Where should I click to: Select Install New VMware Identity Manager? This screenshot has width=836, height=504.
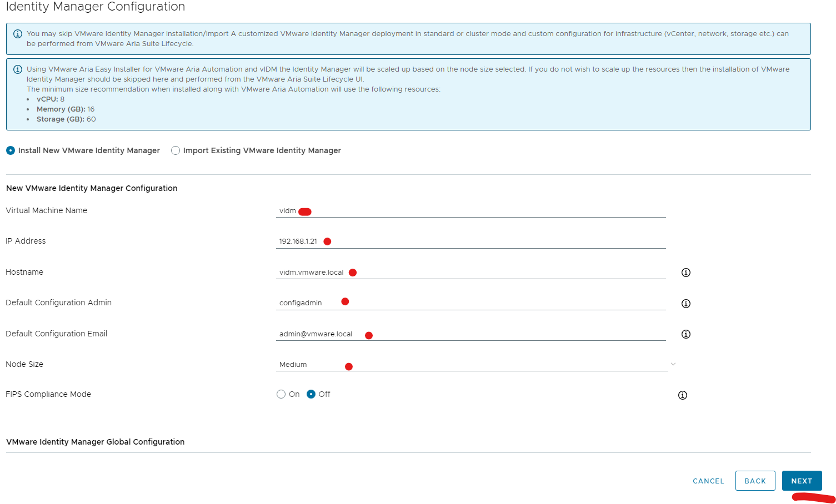11,150
